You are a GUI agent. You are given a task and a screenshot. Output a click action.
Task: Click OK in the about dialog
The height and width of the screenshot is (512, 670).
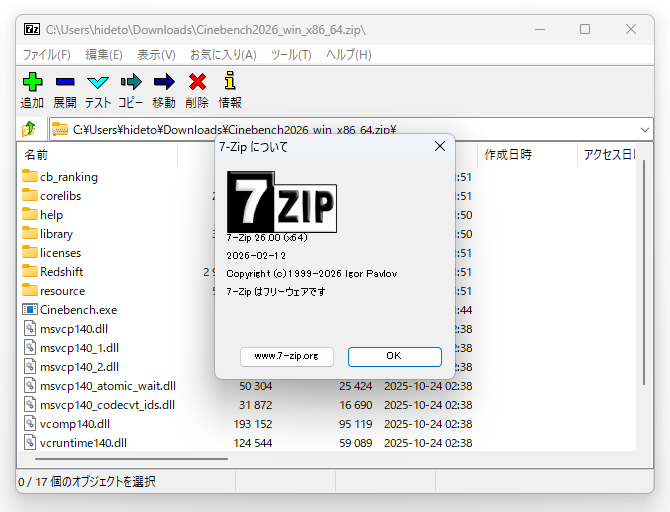pos(394,356)
